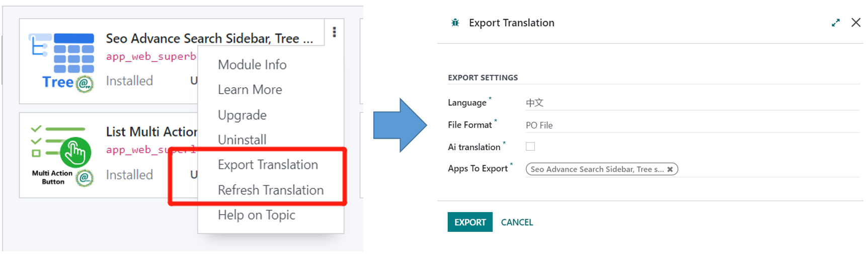Image resolution: width=868 pixels, height=260 pixels.
Task: Click the Apps To Export field
Action: point(765,169)
